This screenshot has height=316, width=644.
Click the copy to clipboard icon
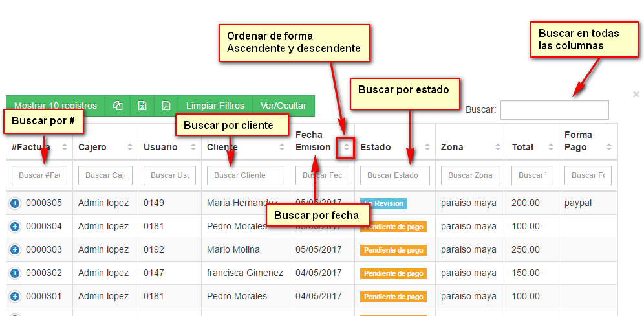coord(118,106)
